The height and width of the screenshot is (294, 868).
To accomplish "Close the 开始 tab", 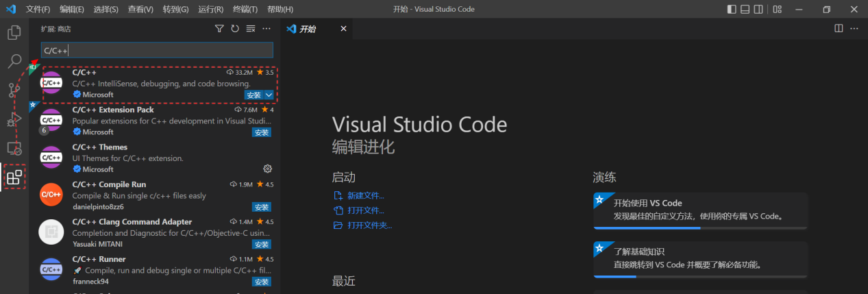I will 343,29.
